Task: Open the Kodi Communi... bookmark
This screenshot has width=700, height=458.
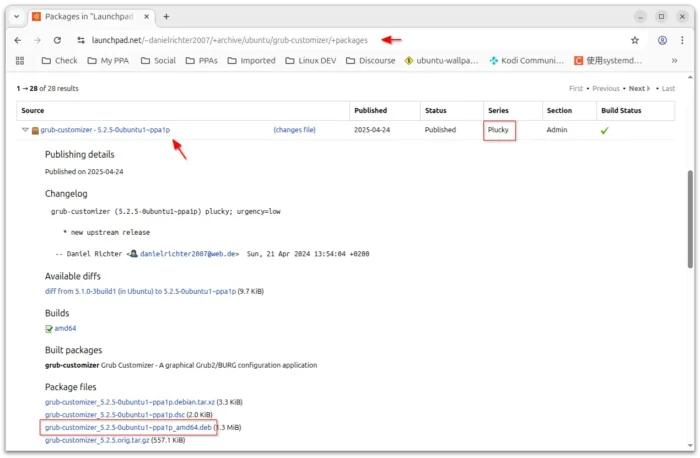Action: (x=526, y=61)
